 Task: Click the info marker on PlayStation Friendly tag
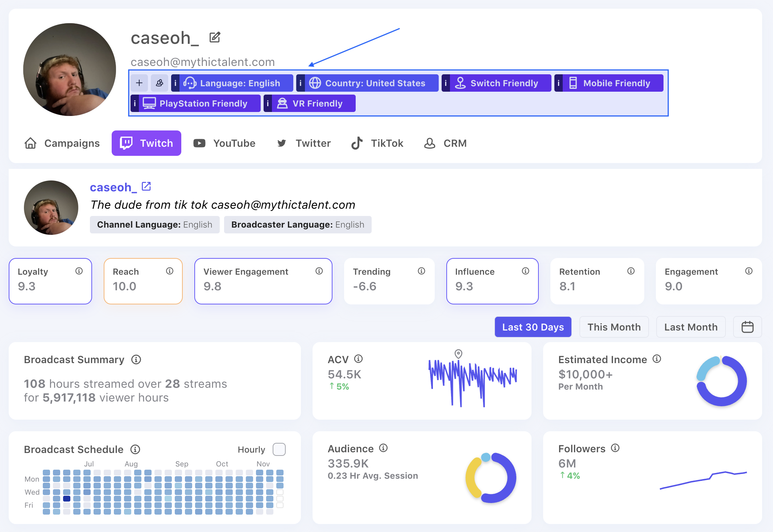point(135,103)
